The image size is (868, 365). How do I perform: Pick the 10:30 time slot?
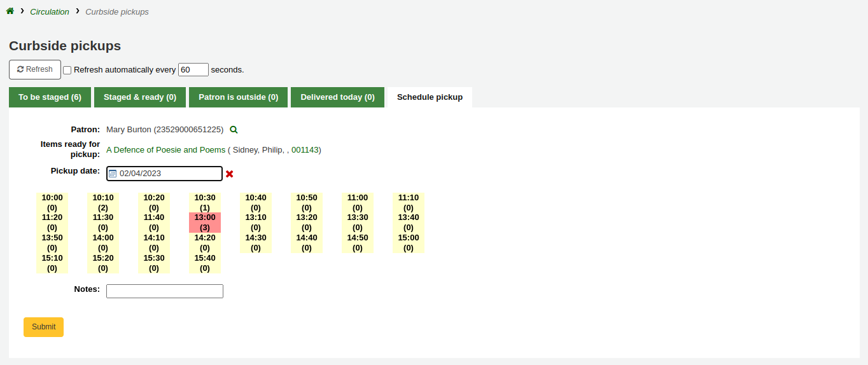coord(205,202)
